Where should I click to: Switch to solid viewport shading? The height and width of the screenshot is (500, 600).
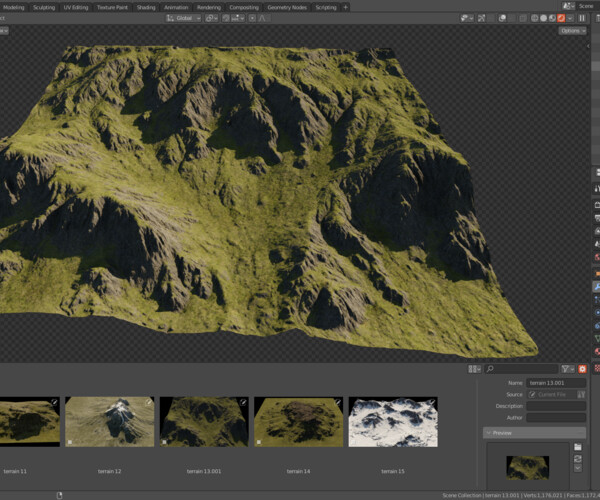(543, 18)
